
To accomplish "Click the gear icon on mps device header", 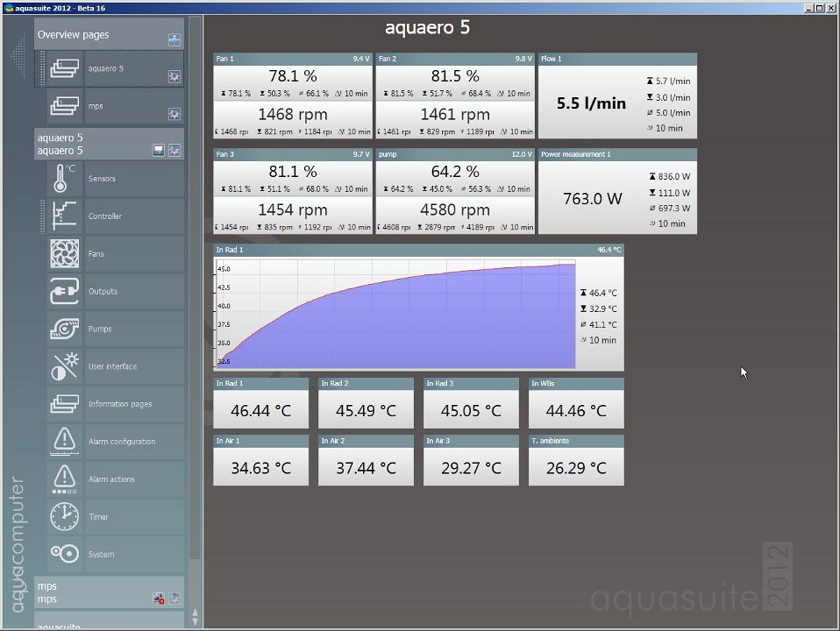I will pyautogui.click(x=174, y=599).
